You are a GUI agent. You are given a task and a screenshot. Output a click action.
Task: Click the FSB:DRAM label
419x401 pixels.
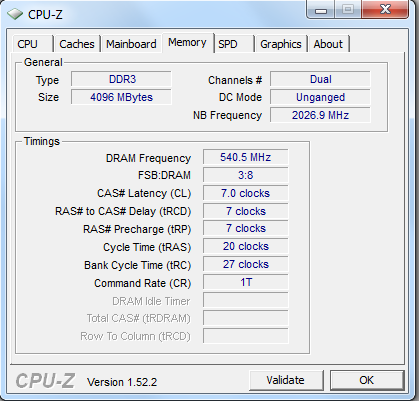tap(164, 175)
